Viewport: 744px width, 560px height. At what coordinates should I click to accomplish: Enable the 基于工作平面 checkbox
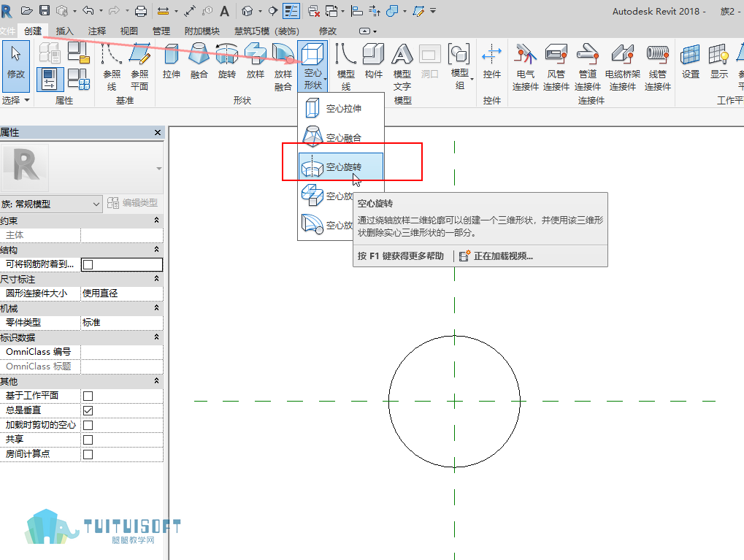[88, 396]
